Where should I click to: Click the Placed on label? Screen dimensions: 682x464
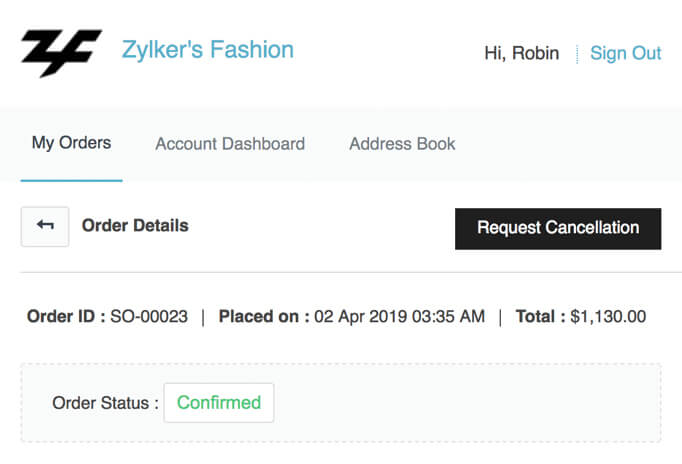click(x=264, y=317)
